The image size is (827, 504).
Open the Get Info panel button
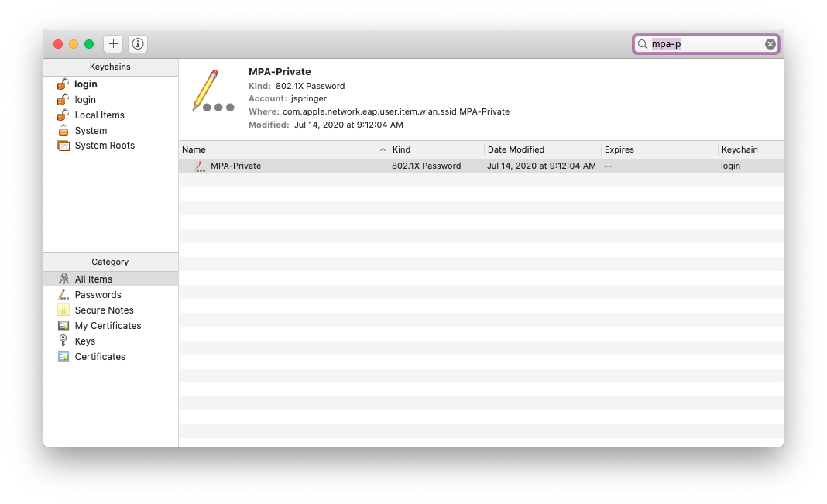click(137, 43)
